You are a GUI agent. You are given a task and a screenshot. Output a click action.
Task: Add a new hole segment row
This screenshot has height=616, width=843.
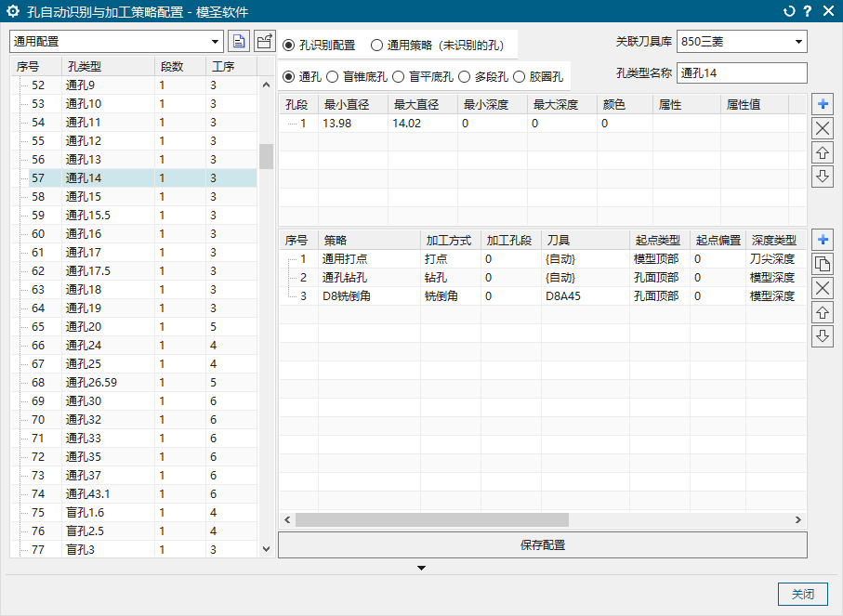pos(823,104)
